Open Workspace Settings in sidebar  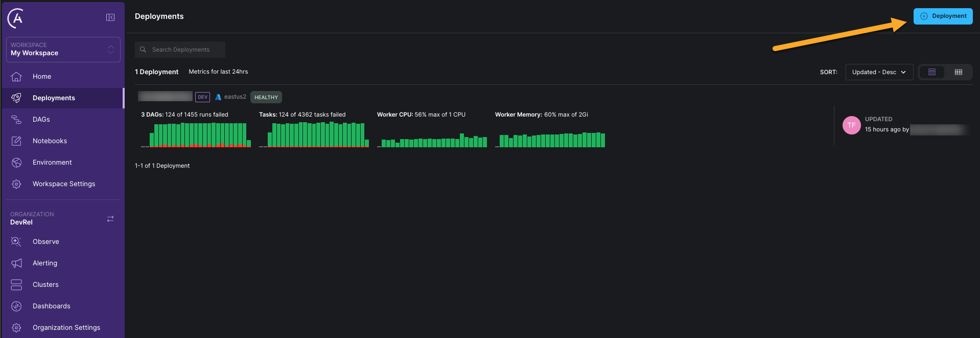64,184
